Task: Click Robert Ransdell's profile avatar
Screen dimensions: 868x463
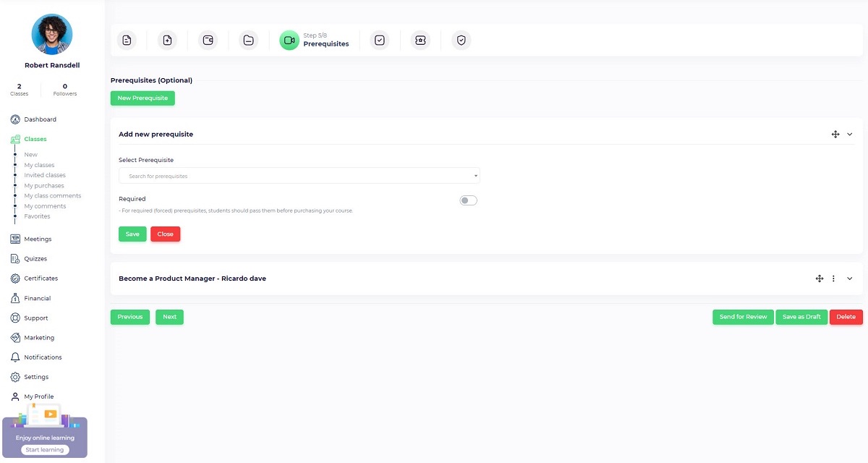Action: (52, 34)
